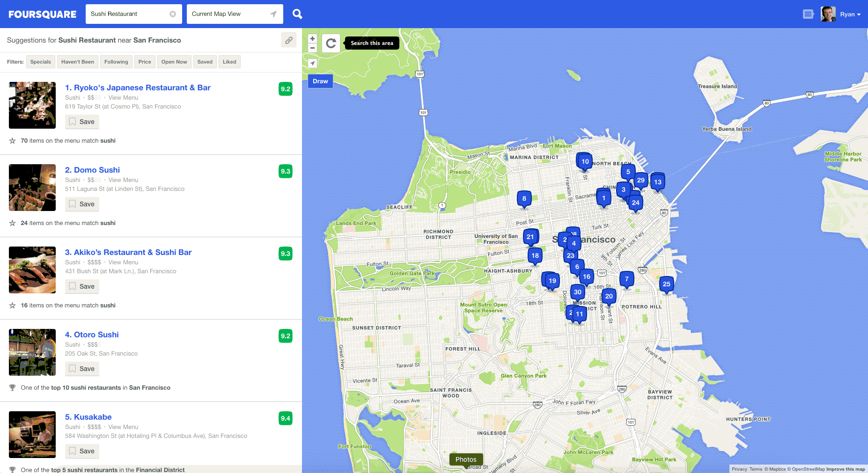Click Otoro Sushi photo thumbnail
The image size is (868, 473).
pyautogui.click(x=32, y=352)
